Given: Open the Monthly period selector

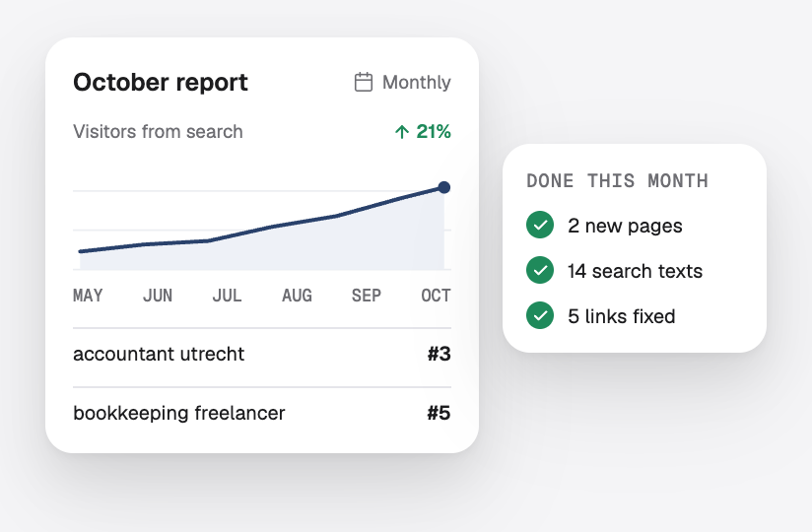Looking at the screenshot, I should 402,83.
